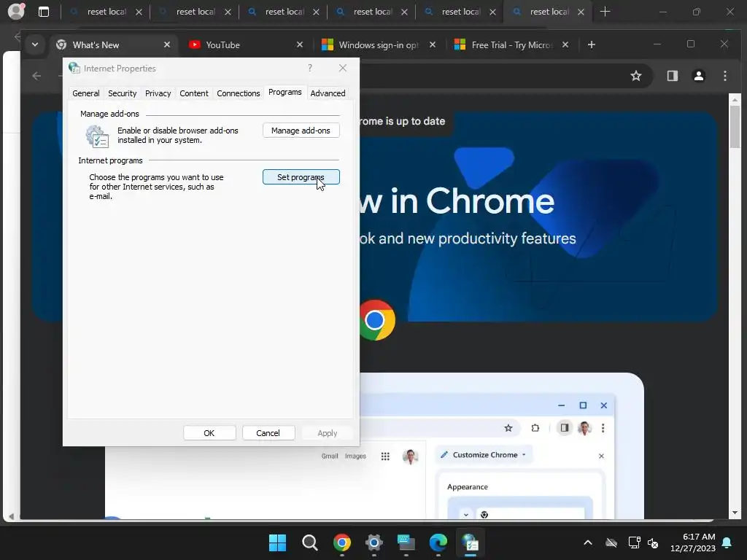Image resolution: width=747 pixels, height=560 pixels.
Task: Open Microsoft Edge from the taskbar
Action: click(438, 542)
